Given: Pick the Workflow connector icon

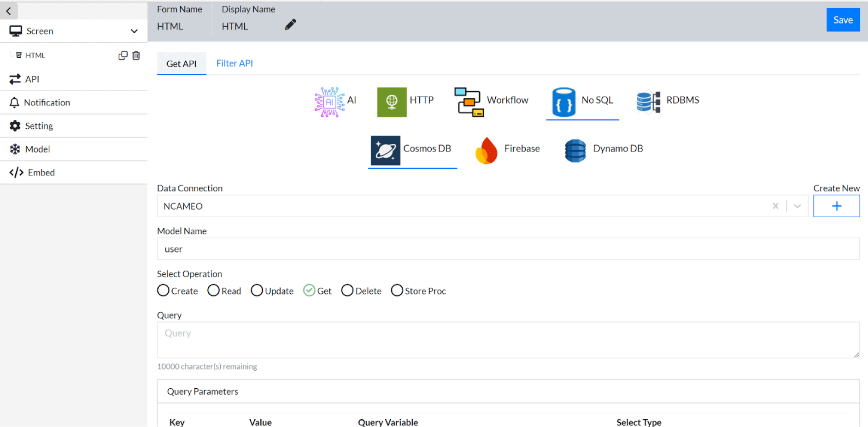Looking at the screenshot, I should (x=469, y=102).
